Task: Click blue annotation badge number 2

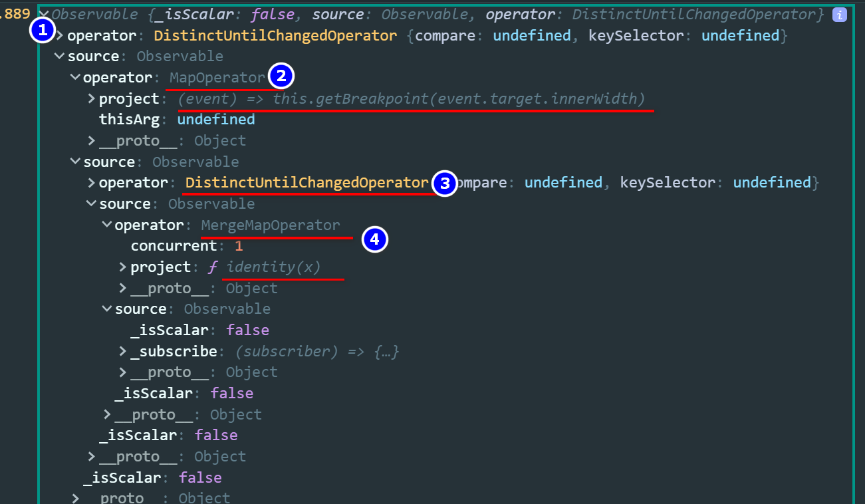Action: pyautogui.click(x=281, y=76)
